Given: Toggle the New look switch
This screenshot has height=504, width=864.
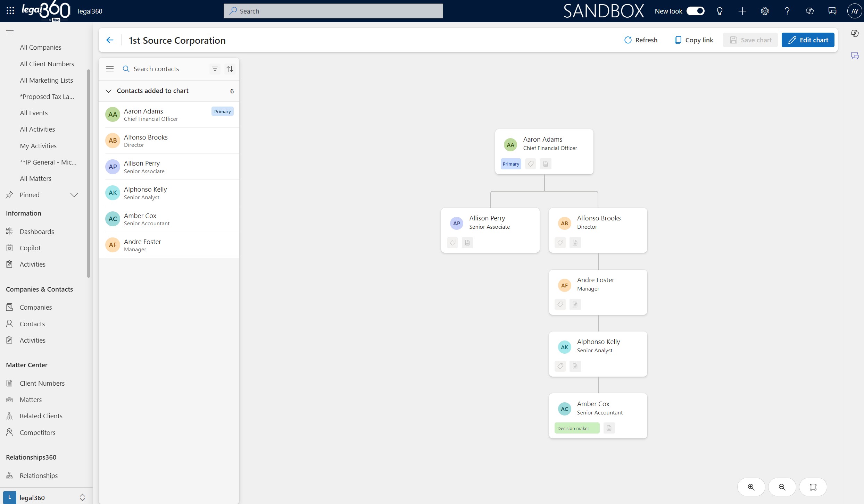Looking at the screenshot, I should (x=695, y=11).
